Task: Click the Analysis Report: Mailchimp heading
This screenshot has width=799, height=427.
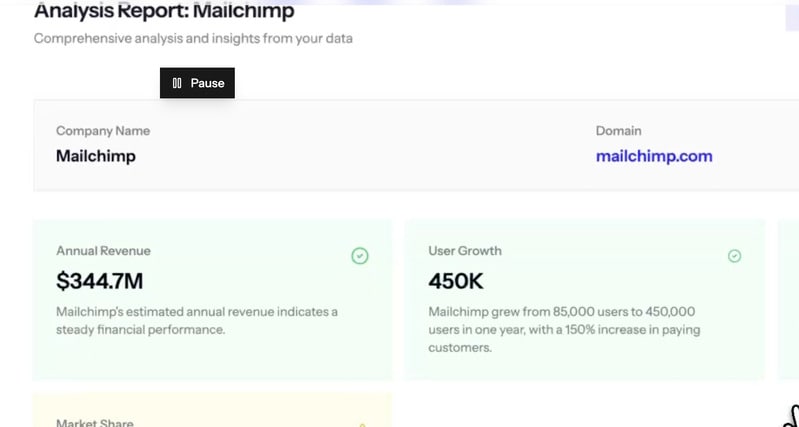Action: [164, 12]
